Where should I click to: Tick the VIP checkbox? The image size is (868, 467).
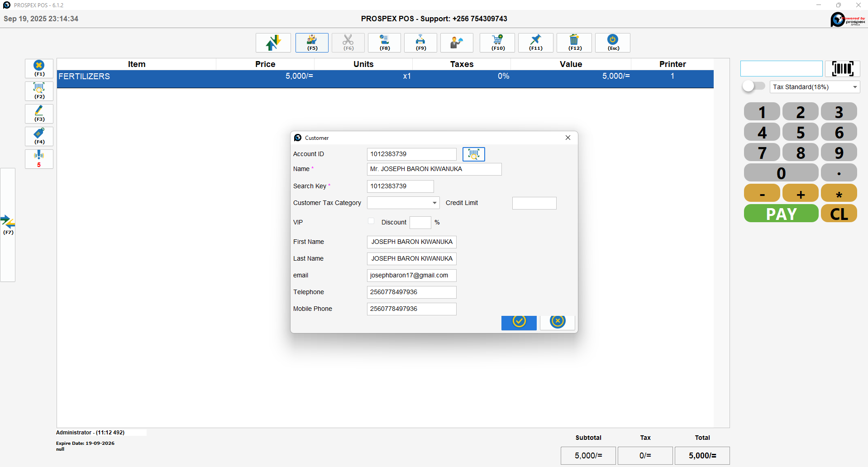(x=371, y=221)
